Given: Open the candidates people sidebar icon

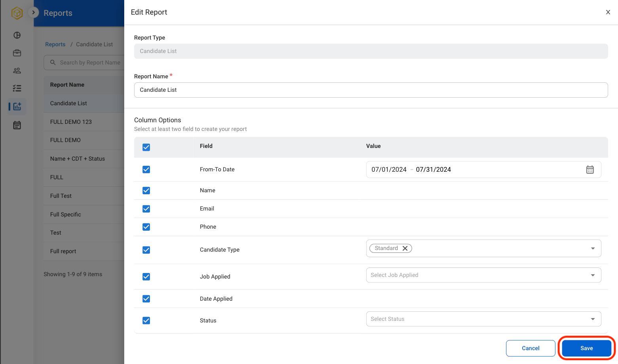Looking at the screenshot, I should click(17, 71).
